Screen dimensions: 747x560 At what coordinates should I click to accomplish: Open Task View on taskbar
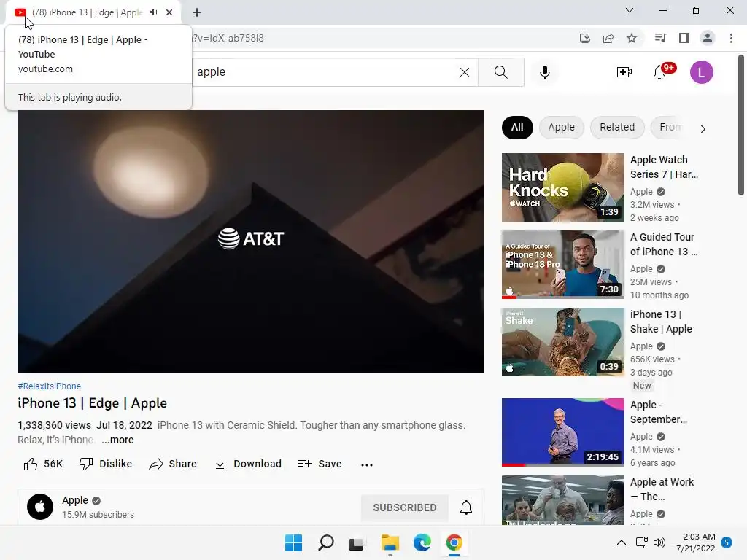point(356,543)
